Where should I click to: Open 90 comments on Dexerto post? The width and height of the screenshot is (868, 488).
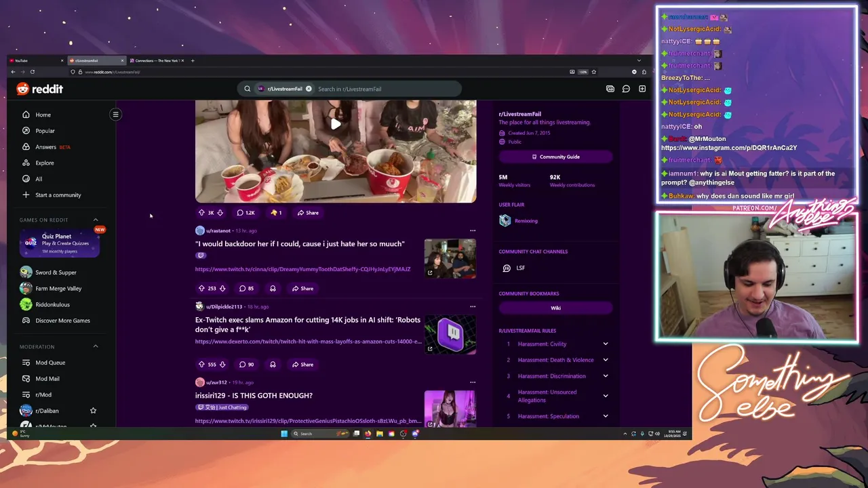246,365
